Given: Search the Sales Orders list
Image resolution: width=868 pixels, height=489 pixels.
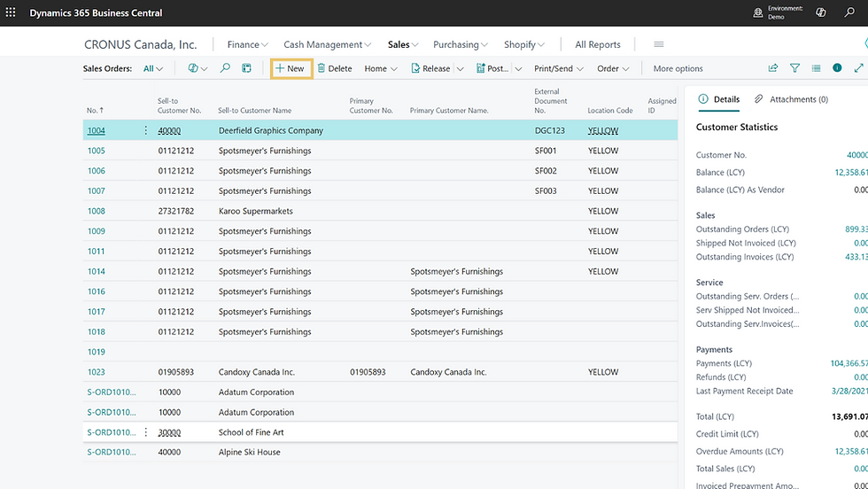Looking at the screenshot, I should [225, 68].
